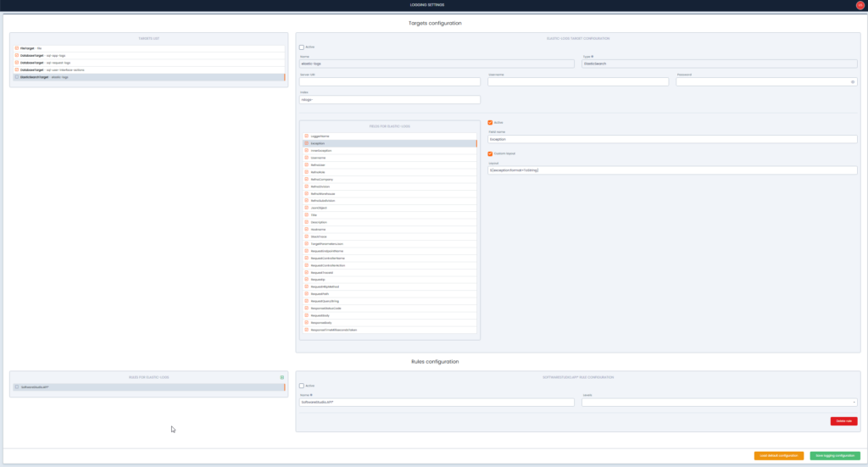This screenshot has height=467, width=868.
Task: Click the add rule icon in rules list
Action: [x=281, y=377]
